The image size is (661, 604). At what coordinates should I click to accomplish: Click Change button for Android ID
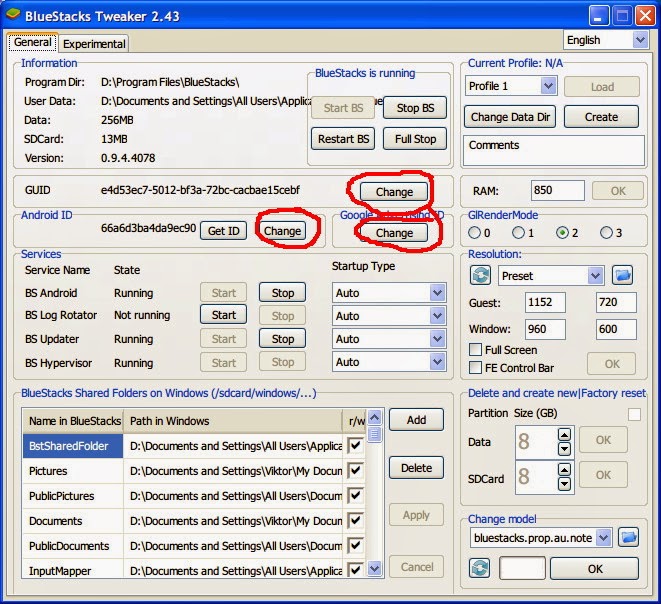282,231
